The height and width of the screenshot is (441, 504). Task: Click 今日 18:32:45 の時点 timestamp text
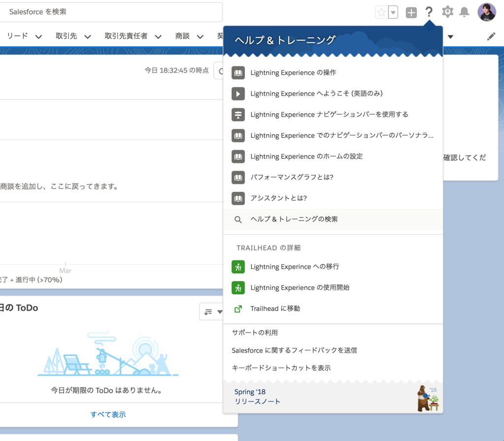click(177, 70)
